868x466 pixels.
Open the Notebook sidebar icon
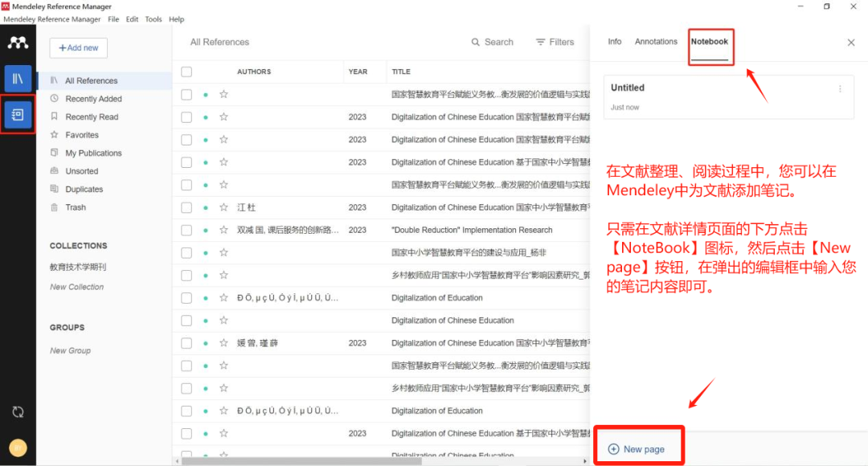pos(18,115)
